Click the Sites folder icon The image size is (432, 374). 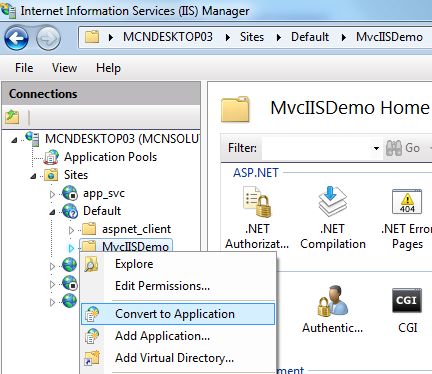click(51, 175)
